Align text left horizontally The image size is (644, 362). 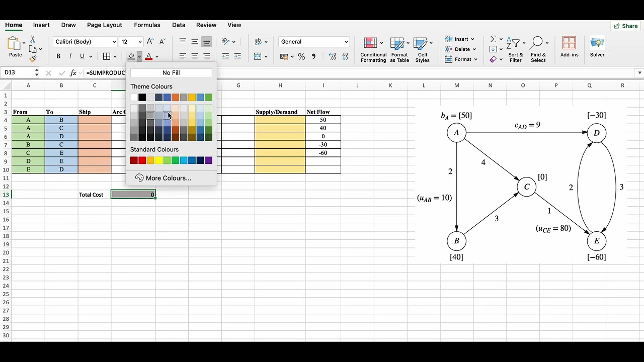pos(183,56)
